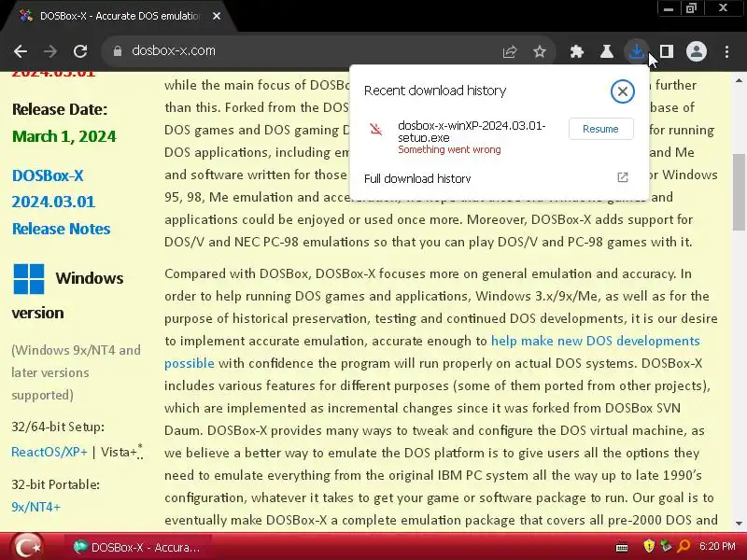The image size is (747, 560).
Task: Click the share page icon in address bar
Action: (509, 51)
